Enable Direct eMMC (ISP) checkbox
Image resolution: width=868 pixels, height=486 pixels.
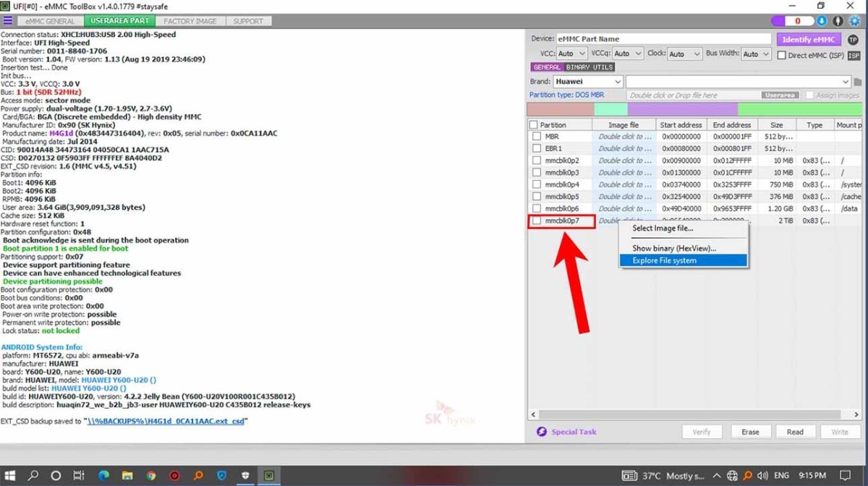[x=782, y=55]
